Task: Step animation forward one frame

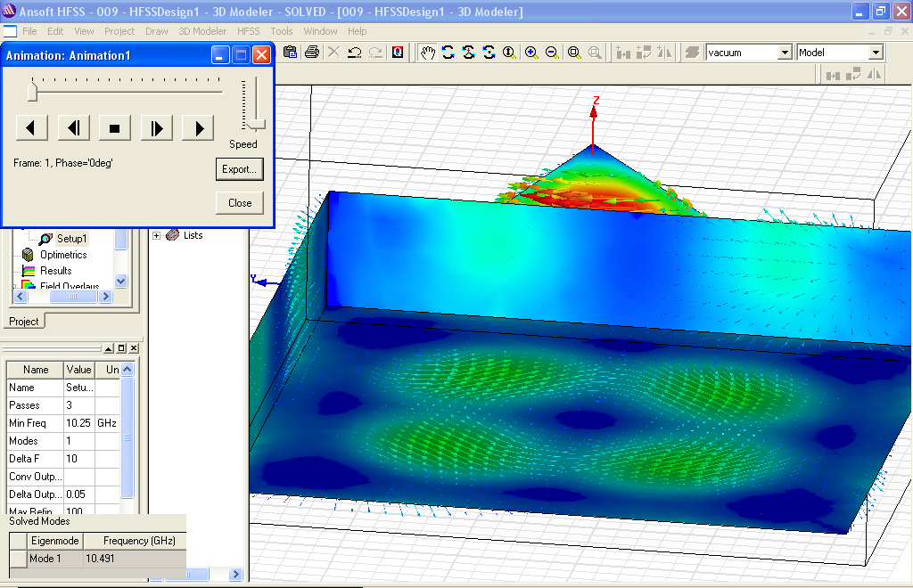Action: 157,128
